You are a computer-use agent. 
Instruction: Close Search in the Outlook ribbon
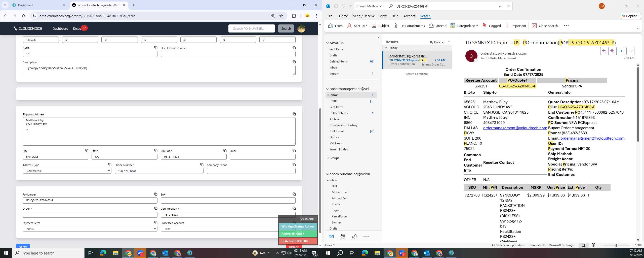[x=545, y=26]
